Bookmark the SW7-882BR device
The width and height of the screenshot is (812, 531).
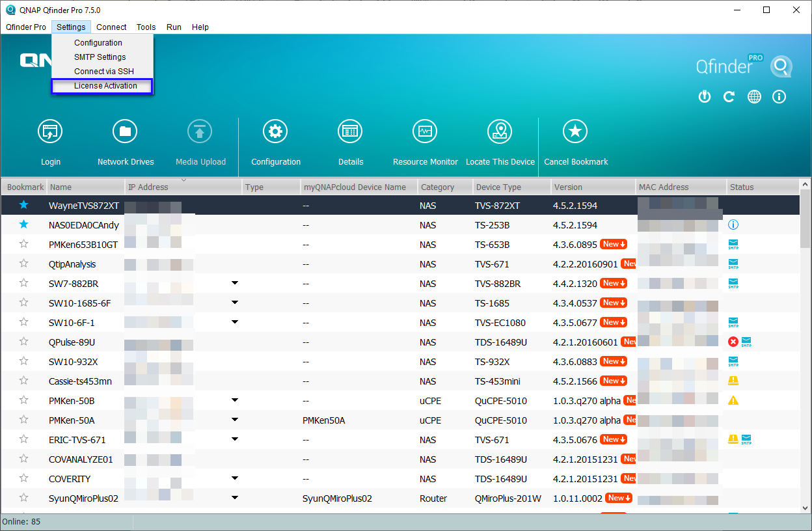[x=24, y=282]
